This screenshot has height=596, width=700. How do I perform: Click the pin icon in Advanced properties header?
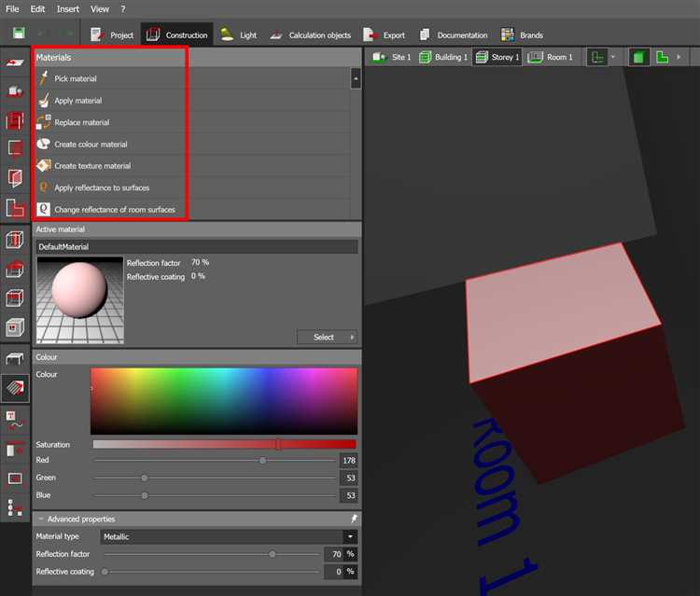tap(354, 519)
